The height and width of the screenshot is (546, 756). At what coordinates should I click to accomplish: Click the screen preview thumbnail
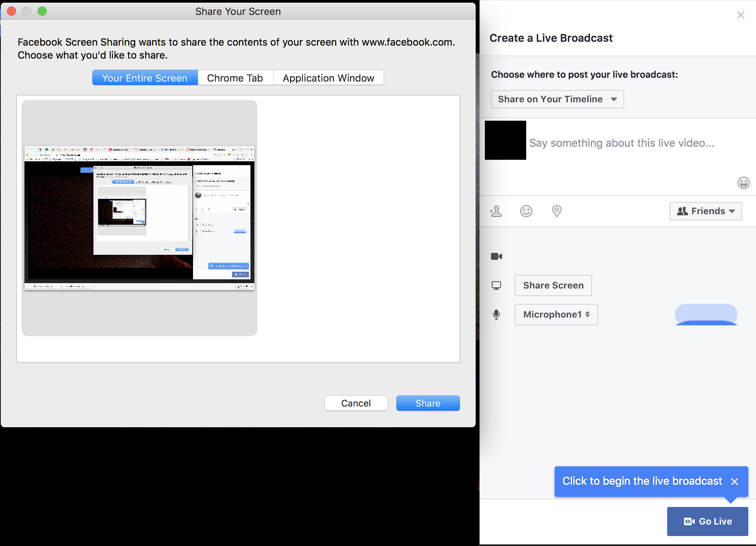139,217
